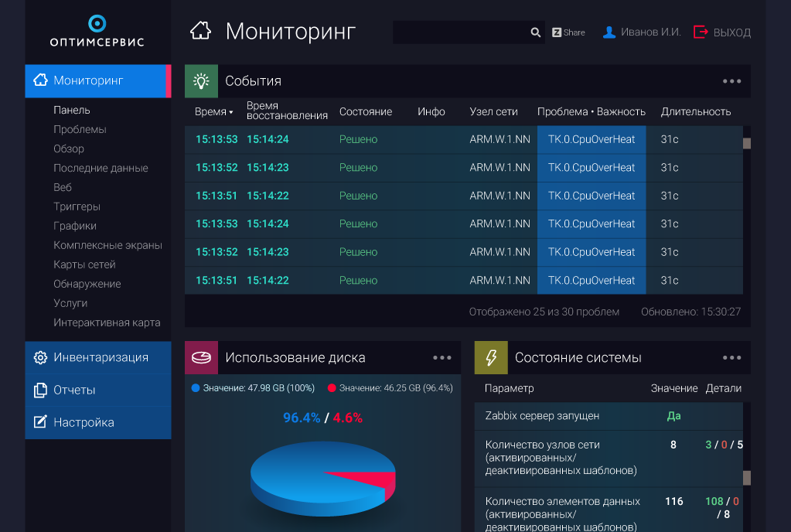Click the home icon beside Мониторинг title
This screenshot has height=532, width=791.
[x=201, y=31]
